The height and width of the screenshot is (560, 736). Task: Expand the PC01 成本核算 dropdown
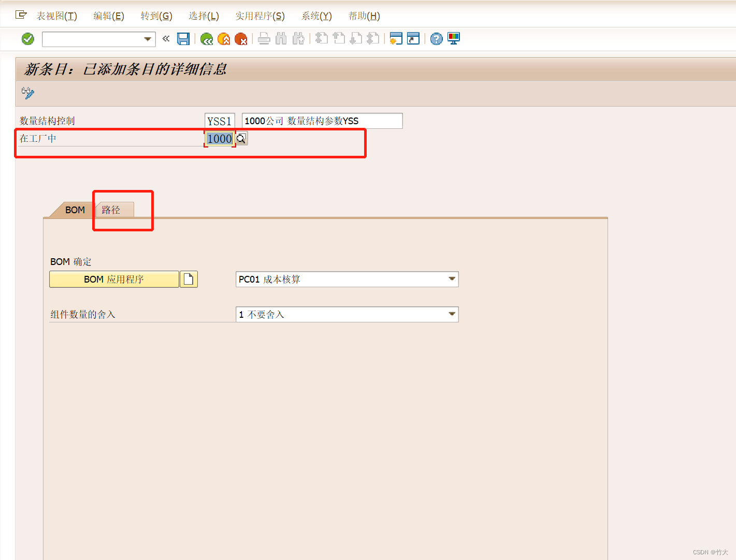452,279
